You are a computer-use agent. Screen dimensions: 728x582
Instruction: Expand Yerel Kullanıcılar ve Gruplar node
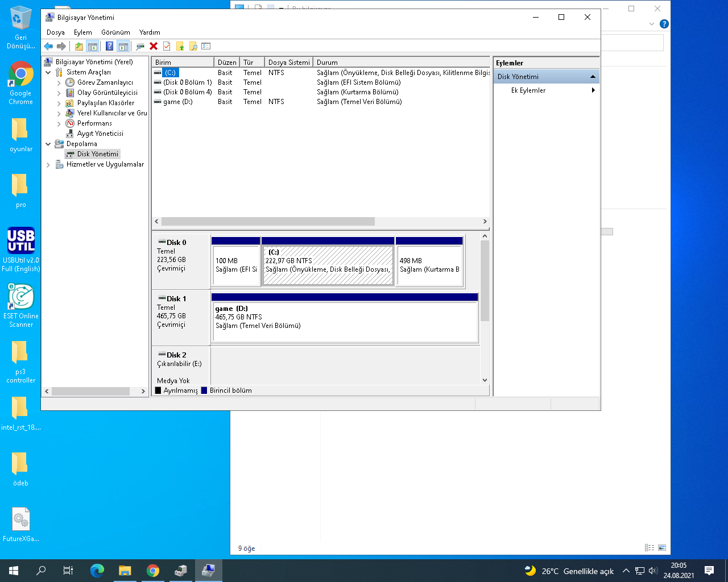coord(59,113)
